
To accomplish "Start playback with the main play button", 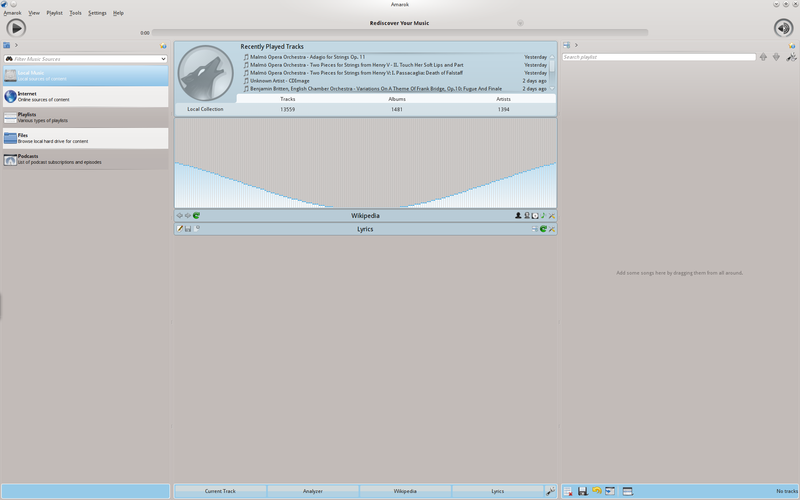I will click(16, 28).
